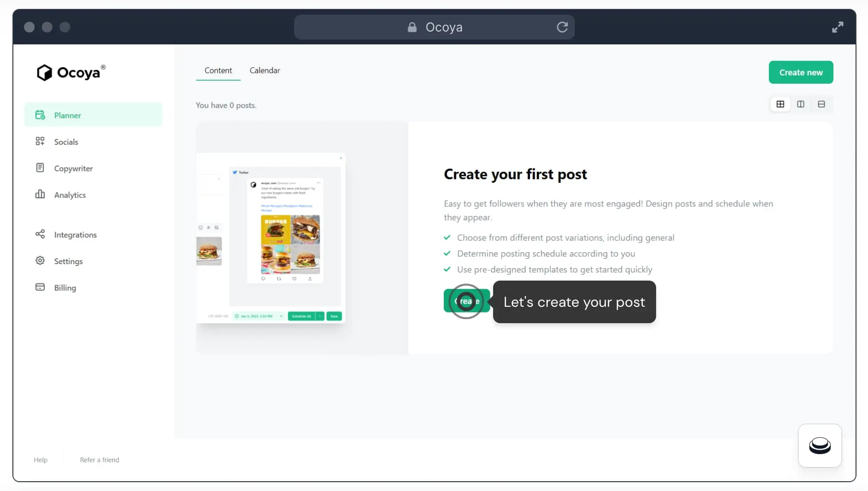Image resolution: width=868 pixels, height=491 pixels.
Task: Click the Refer a friend link
Action: point(100,459)
